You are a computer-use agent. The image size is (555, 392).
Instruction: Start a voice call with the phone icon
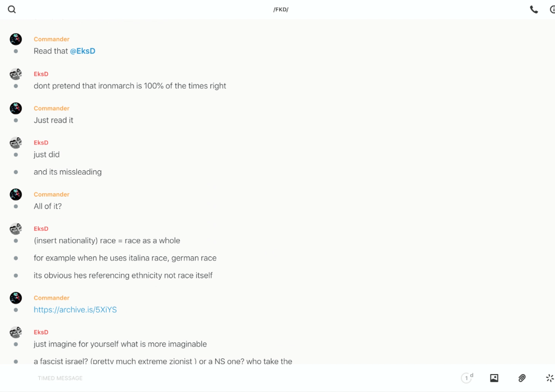pos(534,10)
